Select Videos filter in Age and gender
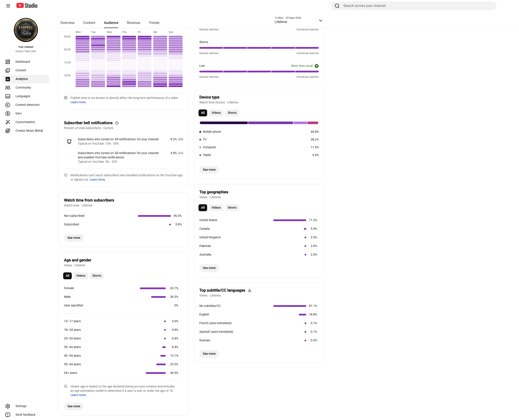 (x=81, y=276)
